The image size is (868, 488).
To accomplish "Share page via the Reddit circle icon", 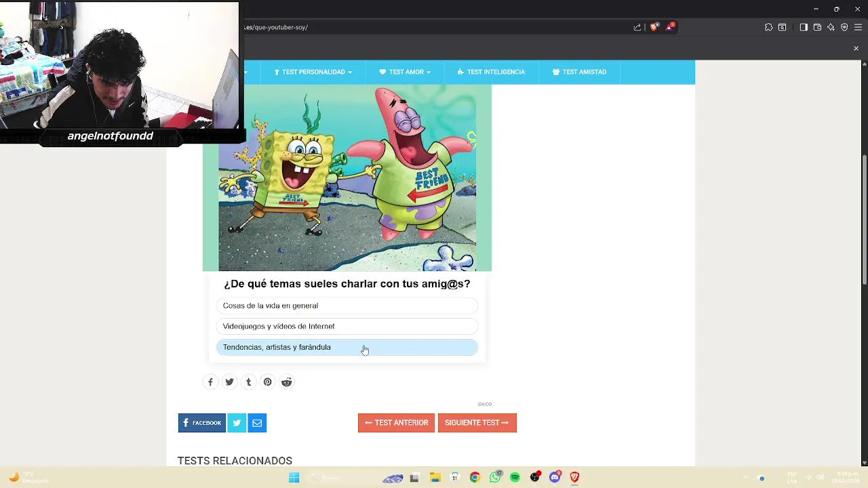I will 286,382.
